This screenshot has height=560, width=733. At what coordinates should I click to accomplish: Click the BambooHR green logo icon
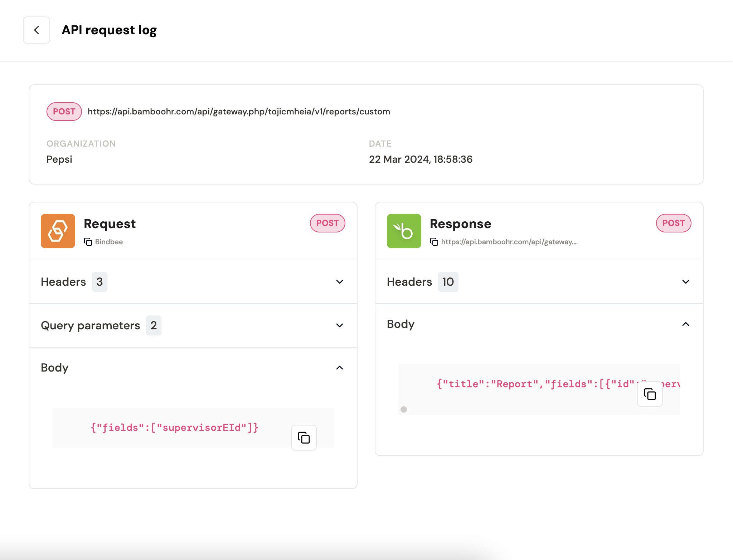click(x=404, y=231)
